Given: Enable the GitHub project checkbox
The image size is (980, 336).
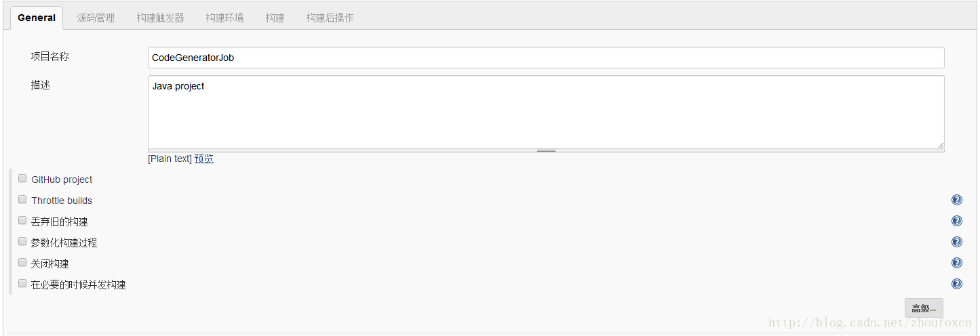Looking at the screenshot, I should (x=22, y=179).
